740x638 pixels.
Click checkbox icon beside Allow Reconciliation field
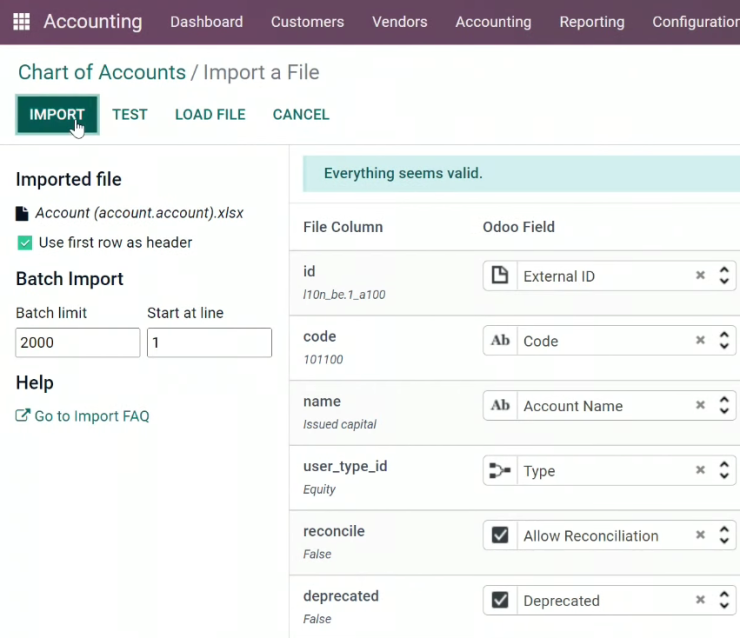click(500, 535)
